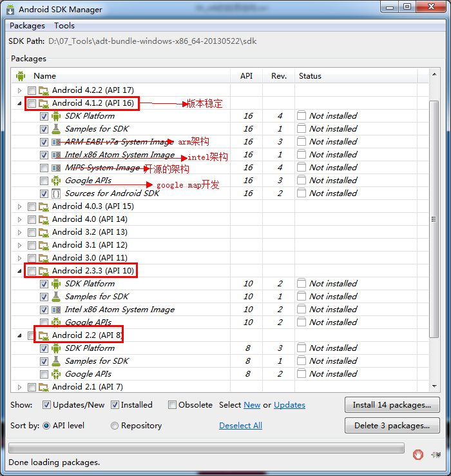Click the SDK Path text value

pos(153,41)
